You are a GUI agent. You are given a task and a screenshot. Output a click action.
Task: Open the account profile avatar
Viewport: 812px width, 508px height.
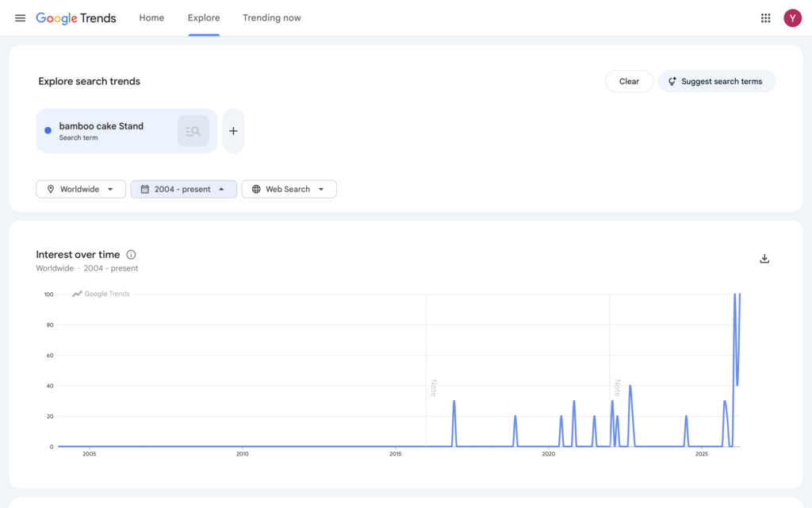tap(792, 18)
